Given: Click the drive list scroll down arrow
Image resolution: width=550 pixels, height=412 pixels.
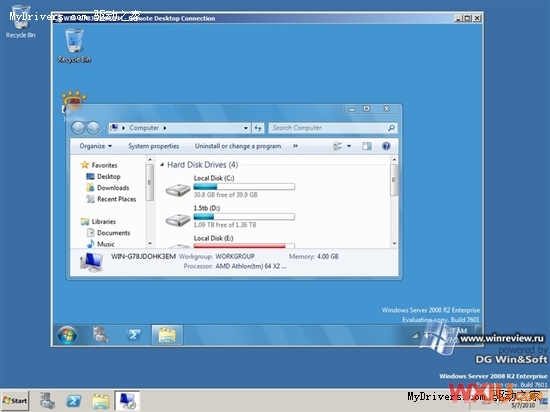Looking at the screenshot, I should [394, 243].
